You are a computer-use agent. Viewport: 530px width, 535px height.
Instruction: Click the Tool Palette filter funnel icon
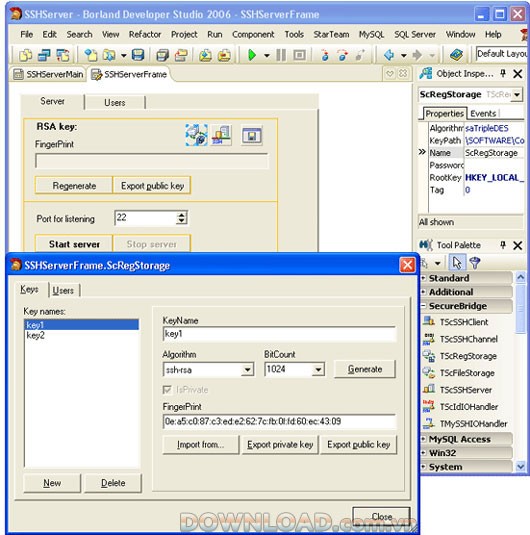(x=475, y=263)
